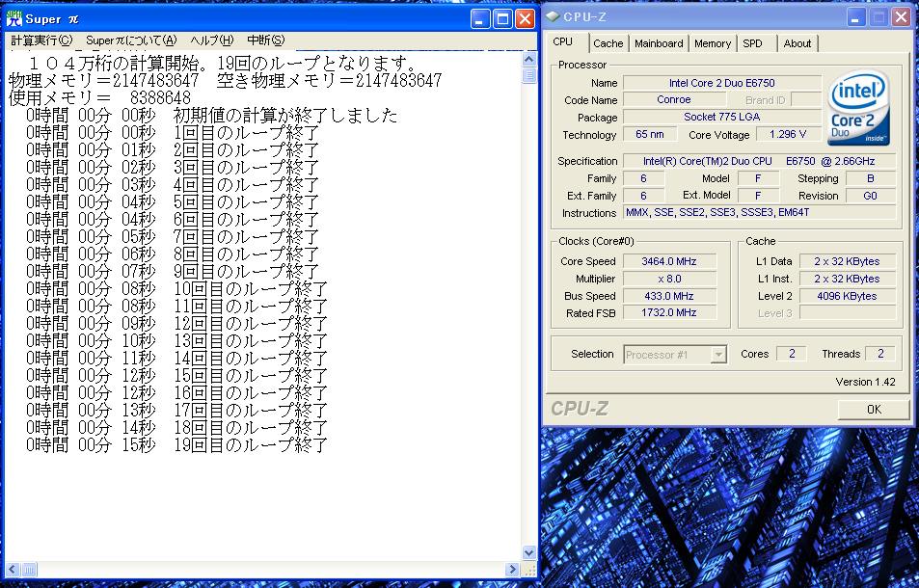Click the Package value Socket 775 LGA
919x588 pixels.
click(722, 117)
